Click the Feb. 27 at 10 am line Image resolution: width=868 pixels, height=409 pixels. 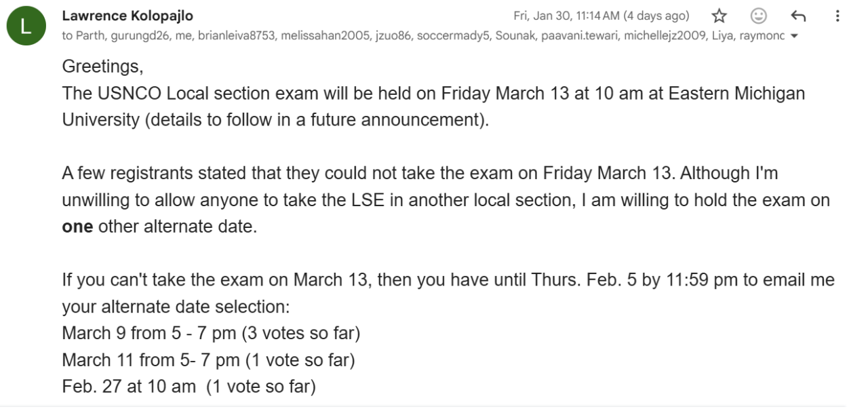pos(189,387)
